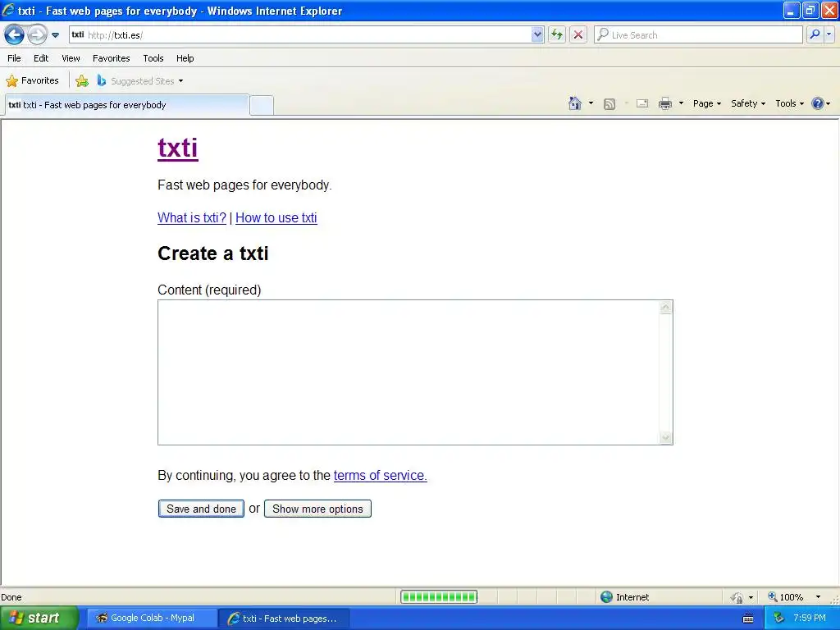Click inside the Content text area
Image resolution: width=840 pixels, height=630 pixels.
tap(409, 372)
